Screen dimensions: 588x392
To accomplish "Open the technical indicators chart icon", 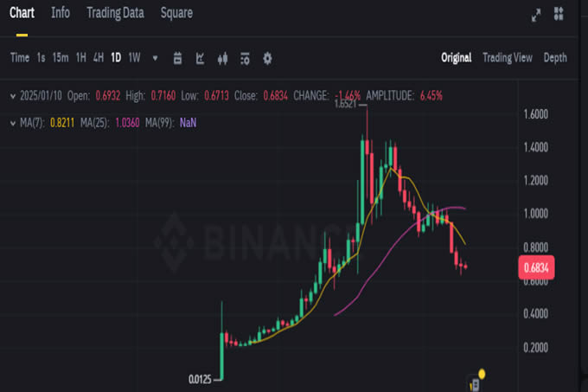I will (x=201, y=58).
